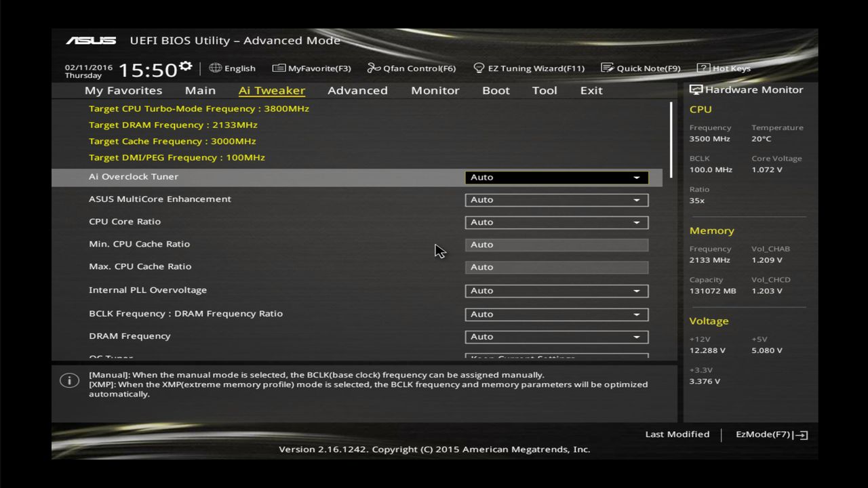
Task: Click Target DRAM Frequency : 2133MHz text
Action: tap(173, 125)
